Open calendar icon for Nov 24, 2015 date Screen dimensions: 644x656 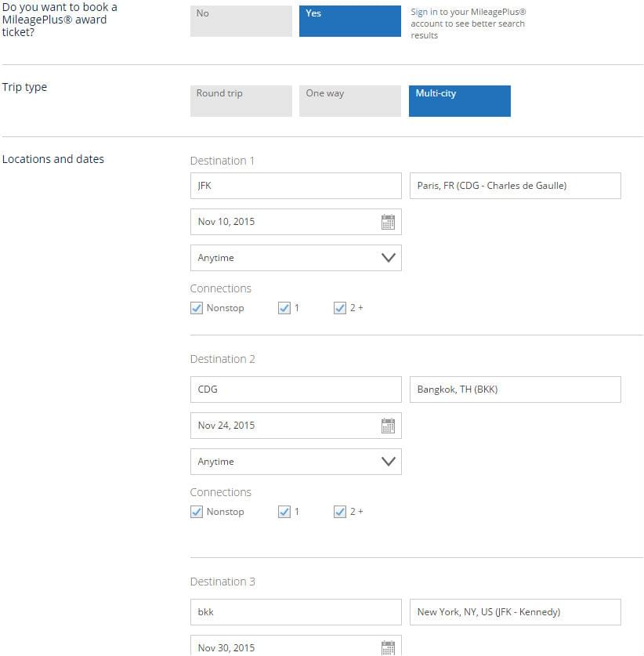[x=388, y=426]
